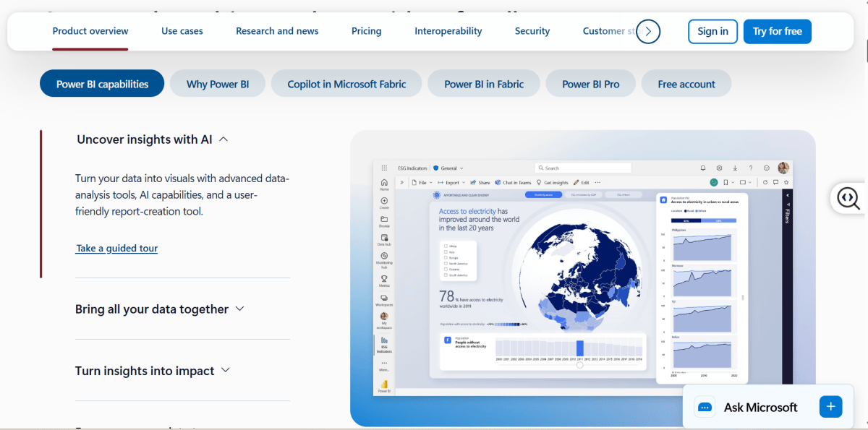The image size is (868, 430).
Task: Collapse the Uncover insights with AI section
Action: (x=224, y=139)
